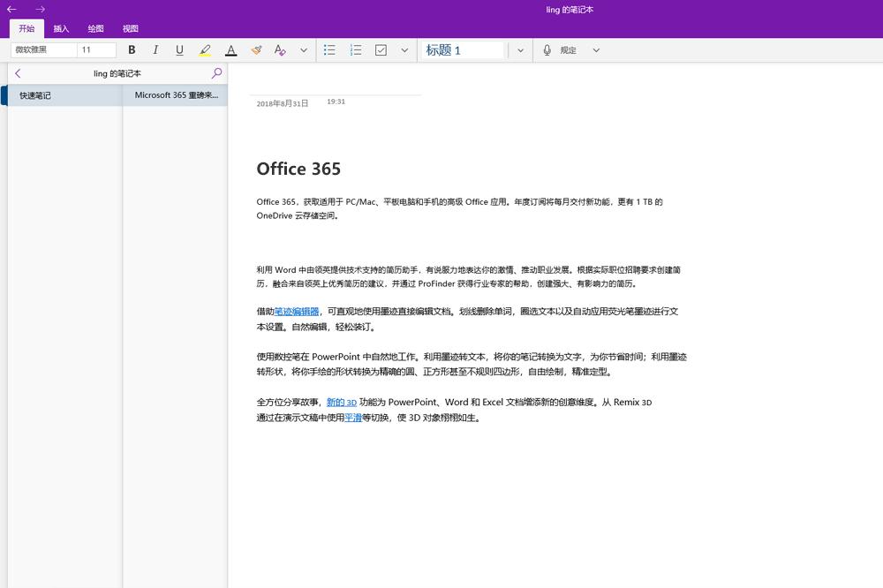
Task: Click the page time 19:31
Action: (336, 102)
